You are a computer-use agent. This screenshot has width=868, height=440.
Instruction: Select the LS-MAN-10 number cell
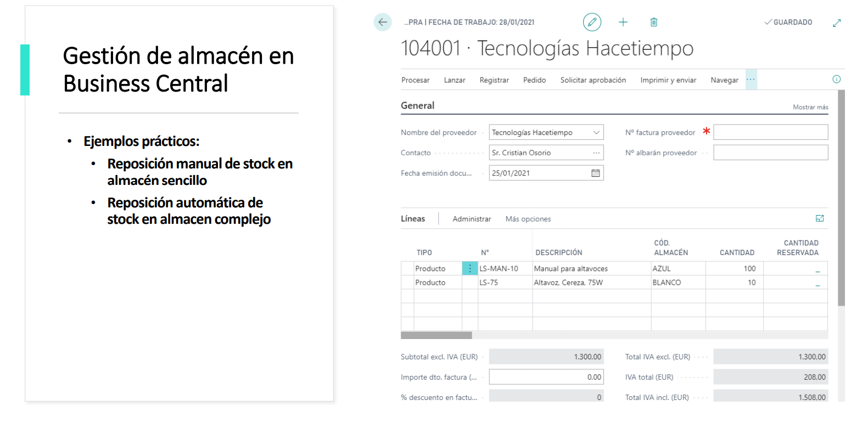tap(505, 268)
